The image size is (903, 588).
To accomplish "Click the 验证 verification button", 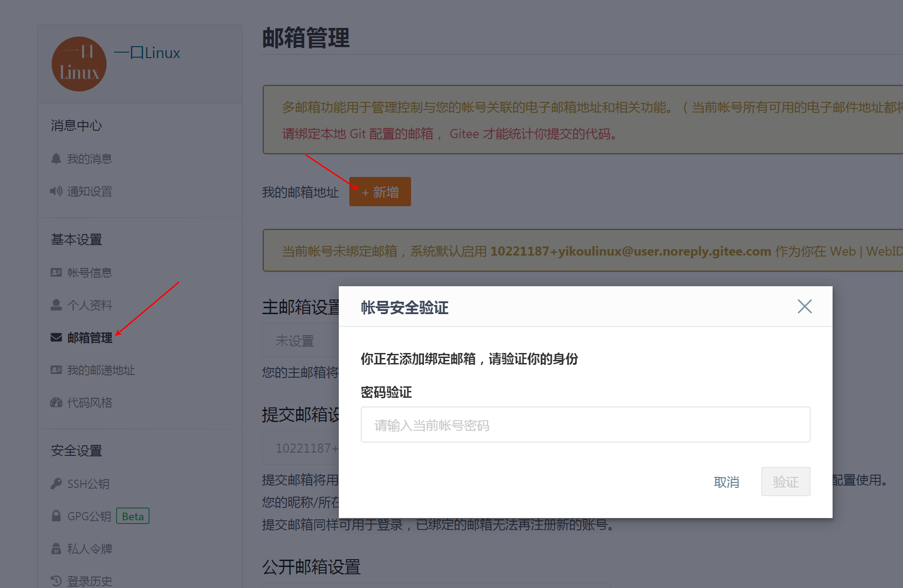I will click(x=785, y=481).
